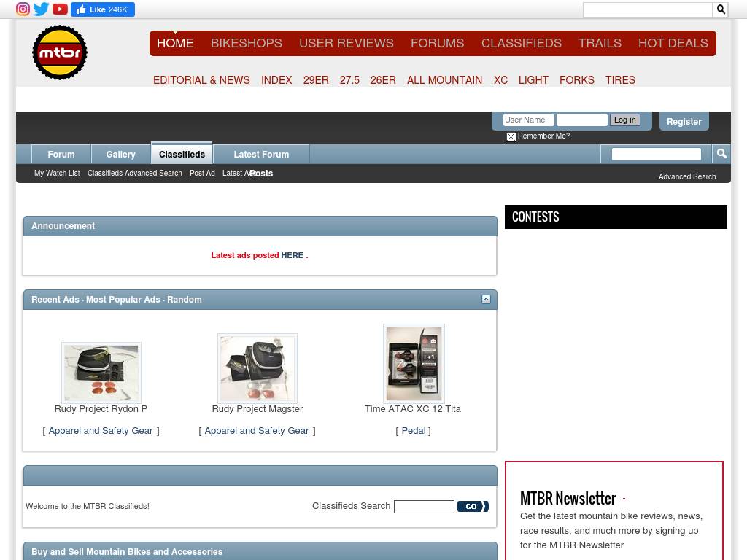The height and width of the screenshot is (560, 747).
Task: Open the MTBR YouTube channel icon
Action: click(x=60, y=9)
